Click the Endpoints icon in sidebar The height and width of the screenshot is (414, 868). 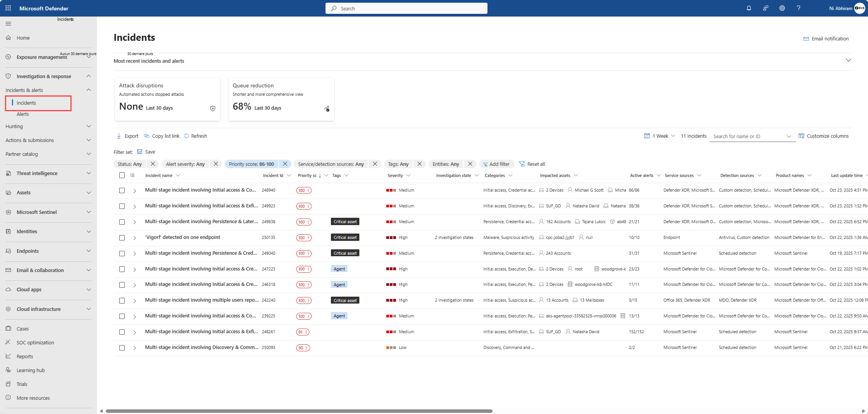(x=8, y=251)
